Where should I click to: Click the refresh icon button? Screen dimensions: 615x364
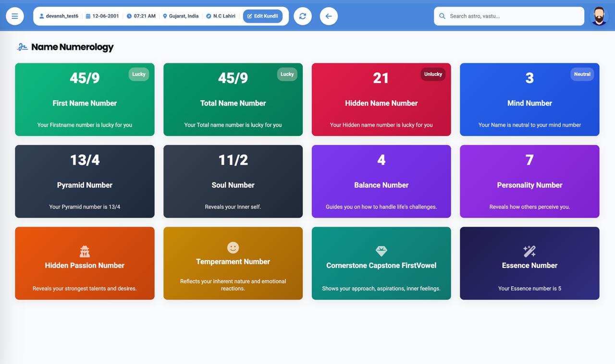point(303,16)
